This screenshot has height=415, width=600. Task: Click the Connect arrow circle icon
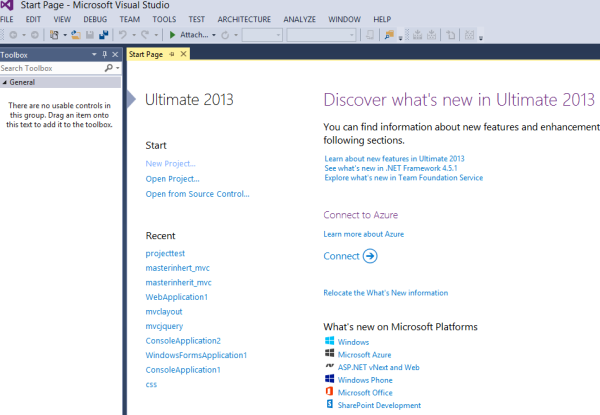(370, 256)
